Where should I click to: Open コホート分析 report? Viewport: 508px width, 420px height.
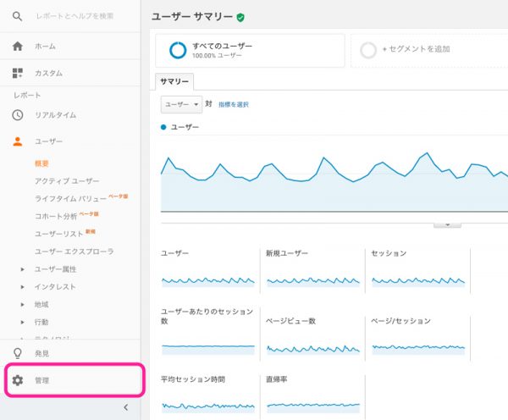[x=56, y=216]
